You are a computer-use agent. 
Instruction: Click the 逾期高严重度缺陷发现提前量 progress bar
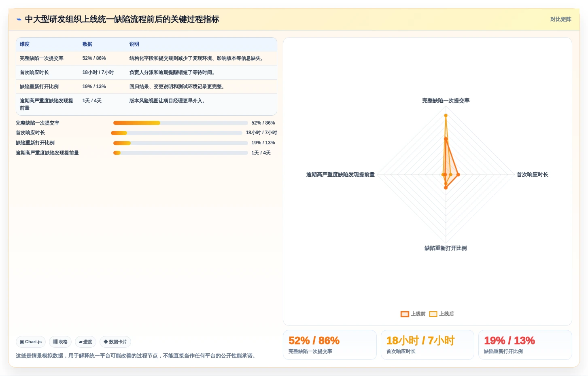click(180, 153)
